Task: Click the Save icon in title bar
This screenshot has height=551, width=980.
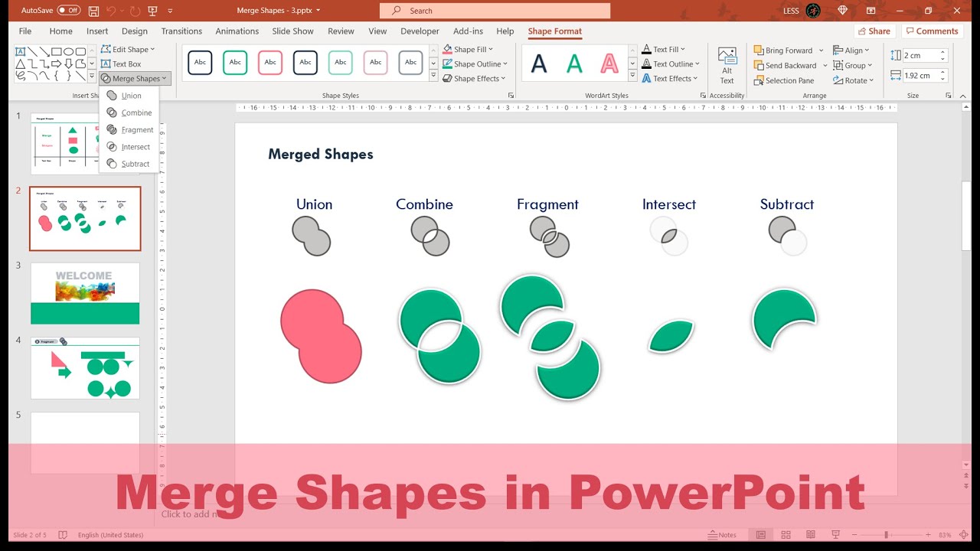Action: (x=93, y=11)
